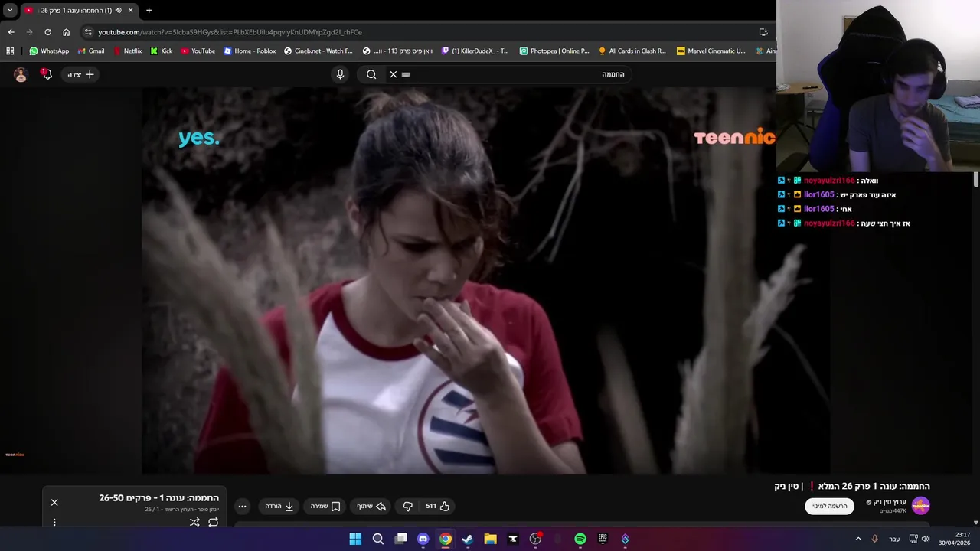Open a new Chrome tab

point(149,11)
